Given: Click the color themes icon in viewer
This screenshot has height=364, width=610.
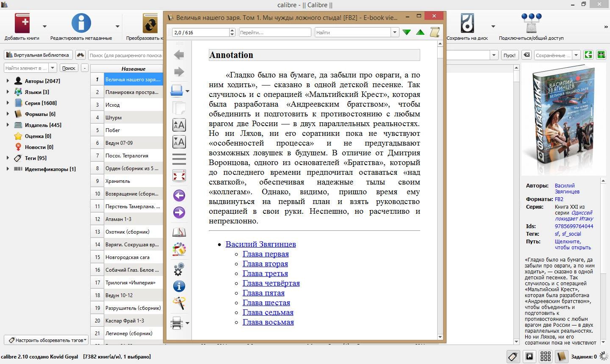Looking at the screenshot, I should 179,249.
